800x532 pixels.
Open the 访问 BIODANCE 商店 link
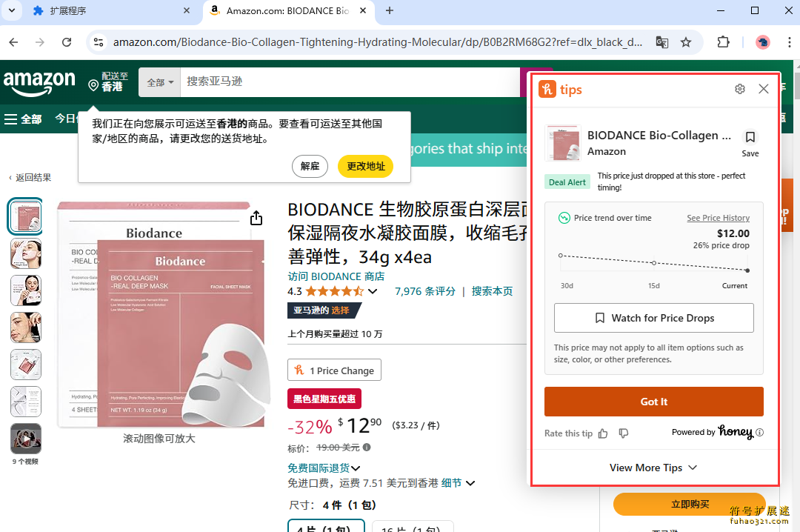click(336, 276)
